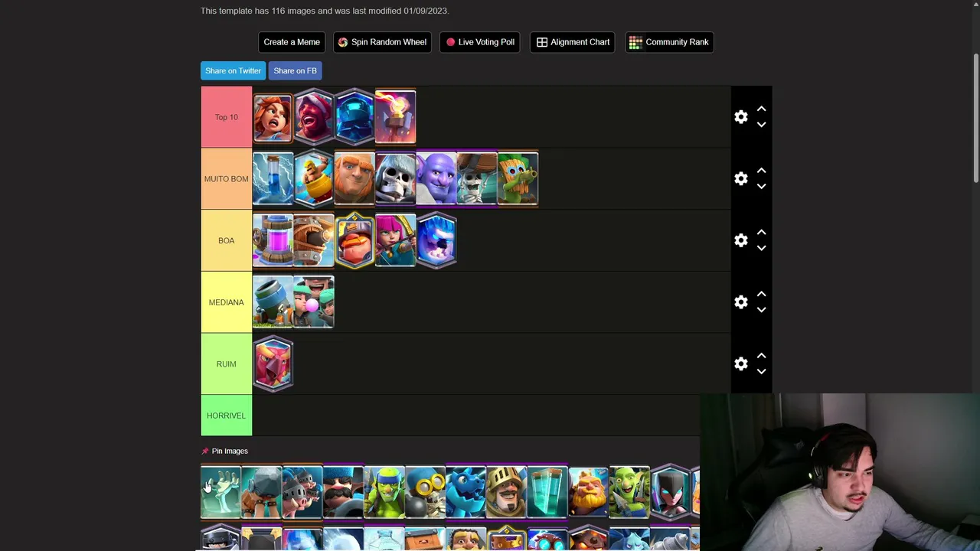Click the page's vertical scrollbar
The height and width of the screenshot is (551, 980).
coord(975,119)
